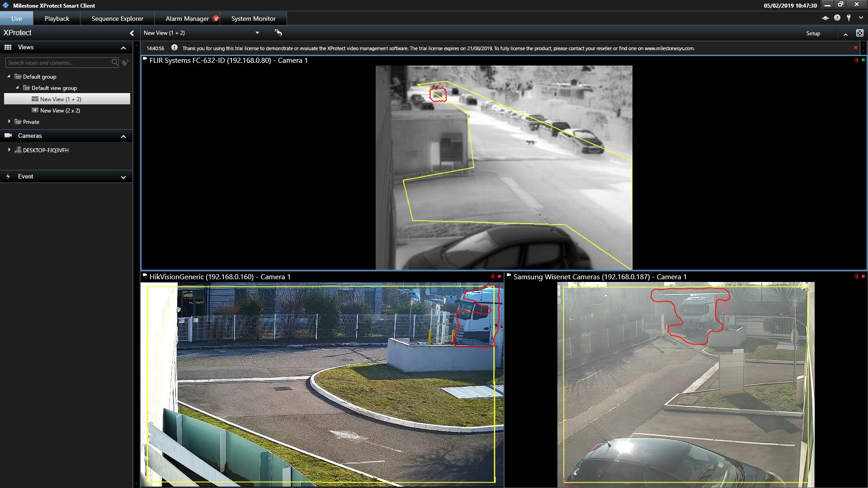Viewport: 868px width, 488px height.
Task: Collapse the view toolbar with up chevron
Action: [x=845, y=34]
